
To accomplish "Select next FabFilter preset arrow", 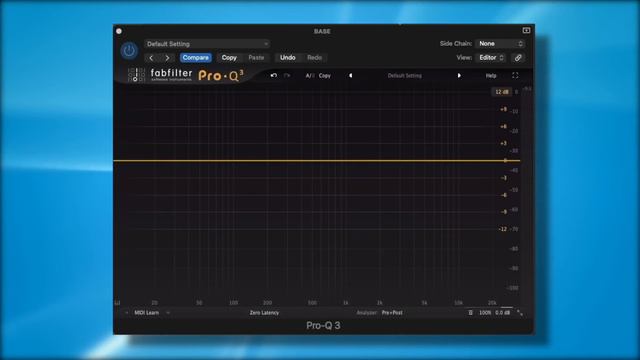I will click(459, 76).
